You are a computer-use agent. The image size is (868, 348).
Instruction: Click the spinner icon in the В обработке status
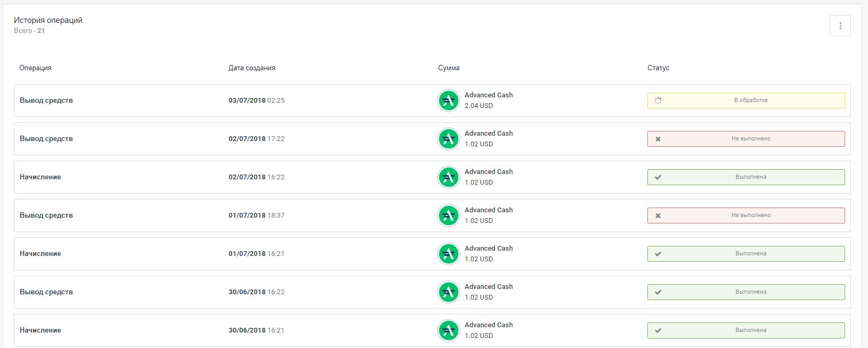pyautogui.click(x=658, y=101)
